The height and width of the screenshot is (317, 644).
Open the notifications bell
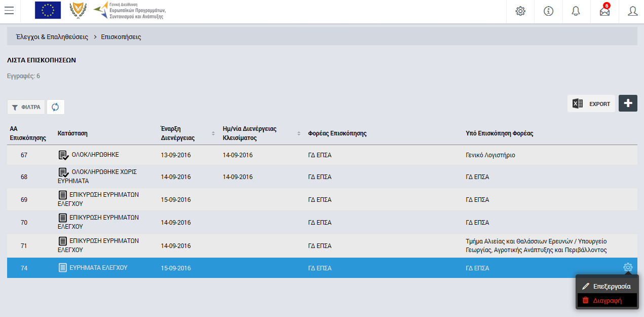(576, 11)
